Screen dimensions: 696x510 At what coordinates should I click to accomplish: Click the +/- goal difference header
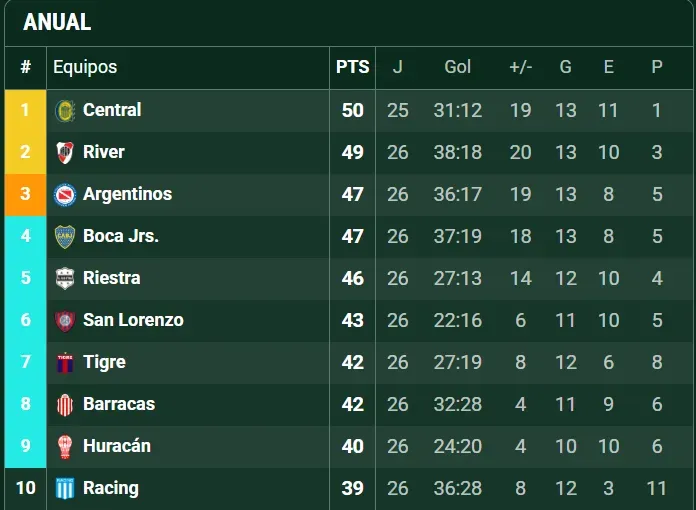520,67
